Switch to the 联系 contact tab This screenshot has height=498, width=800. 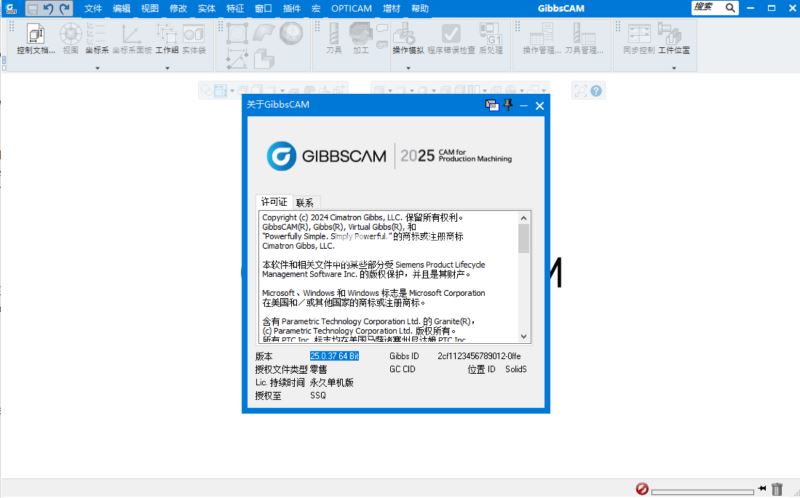(x=305, y=203)
